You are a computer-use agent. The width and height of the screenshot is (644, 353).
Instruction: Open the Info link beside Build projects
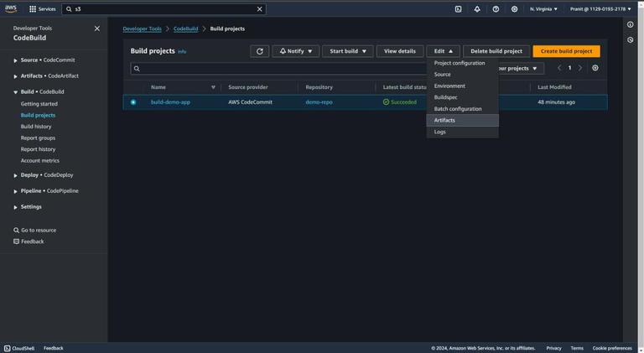click(x=182, y=52)
